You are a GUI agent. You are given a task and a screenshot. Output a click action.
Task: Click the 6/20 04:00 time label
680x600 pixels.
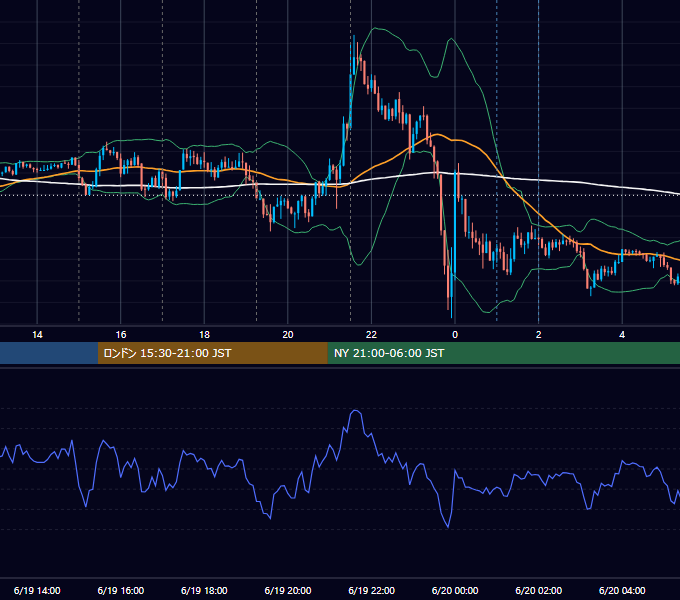622,590
